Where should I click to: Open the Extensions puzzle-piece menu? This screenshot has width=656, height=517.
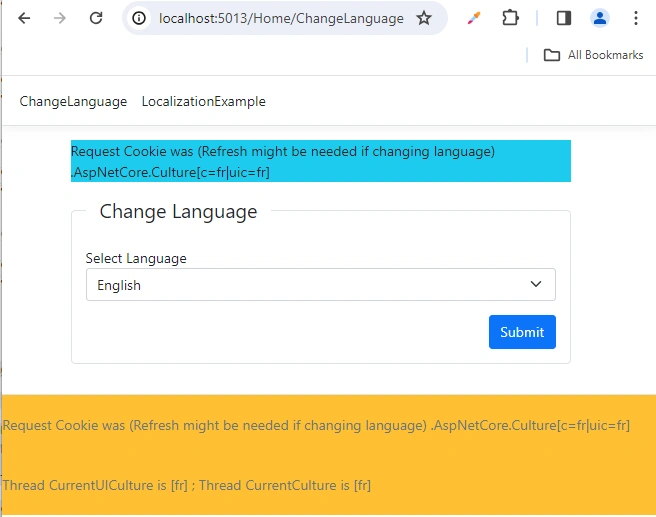pos(510,18)
